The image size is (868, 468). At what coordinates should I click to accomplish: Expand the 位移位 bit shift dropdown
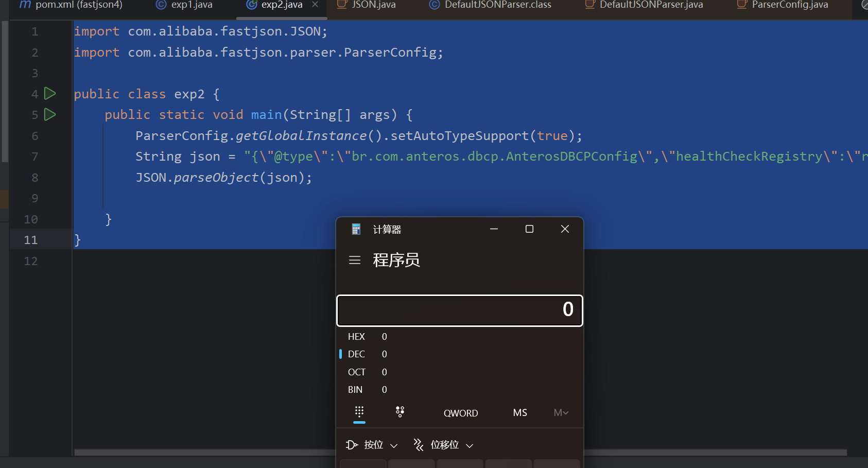(444, 445)
